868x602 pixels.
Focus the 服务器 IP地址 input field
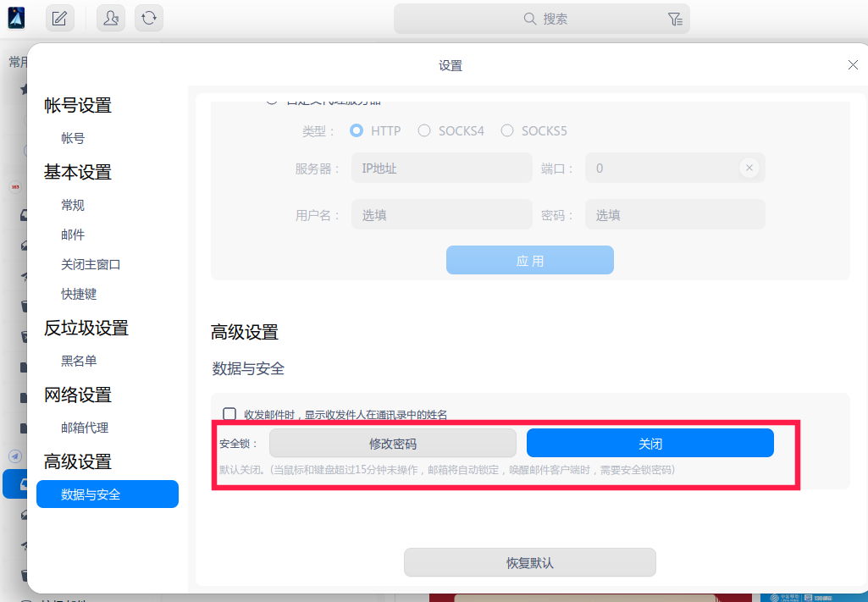pyautogui.click(x=442, y=168)
